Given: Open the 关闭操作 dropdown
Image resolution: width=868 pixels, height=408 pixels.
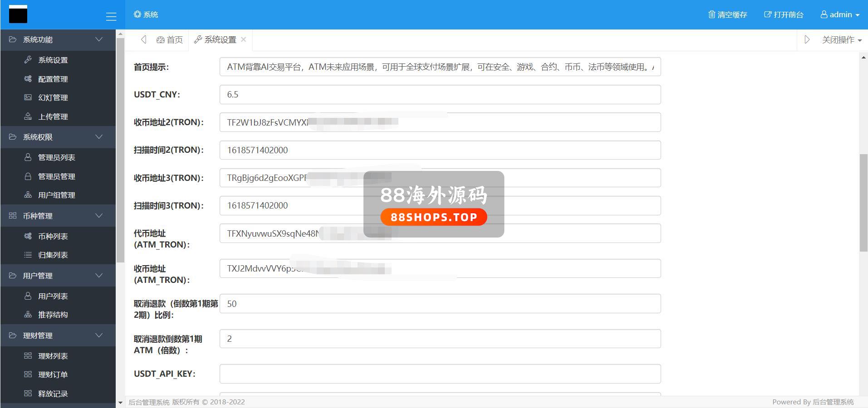Looking at the screenshot, I should 841,40.
